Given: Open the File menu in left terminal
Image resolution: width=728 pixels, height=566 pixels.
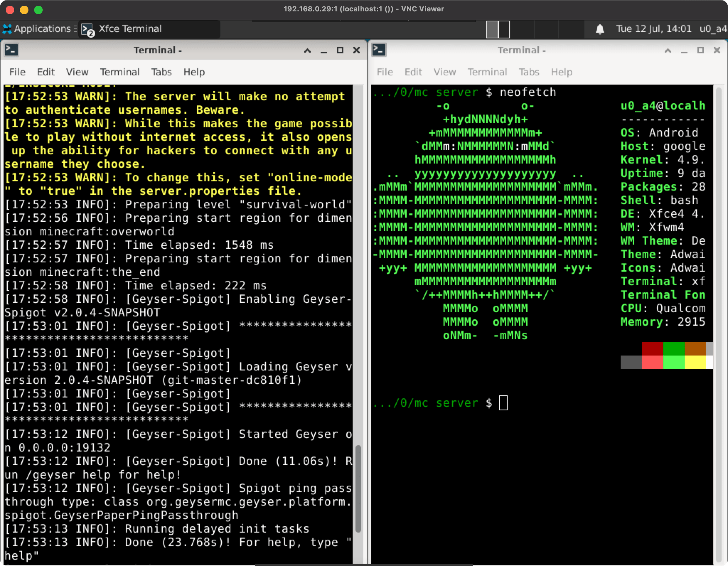Looking at the screenshot, I should coord(17,72).
